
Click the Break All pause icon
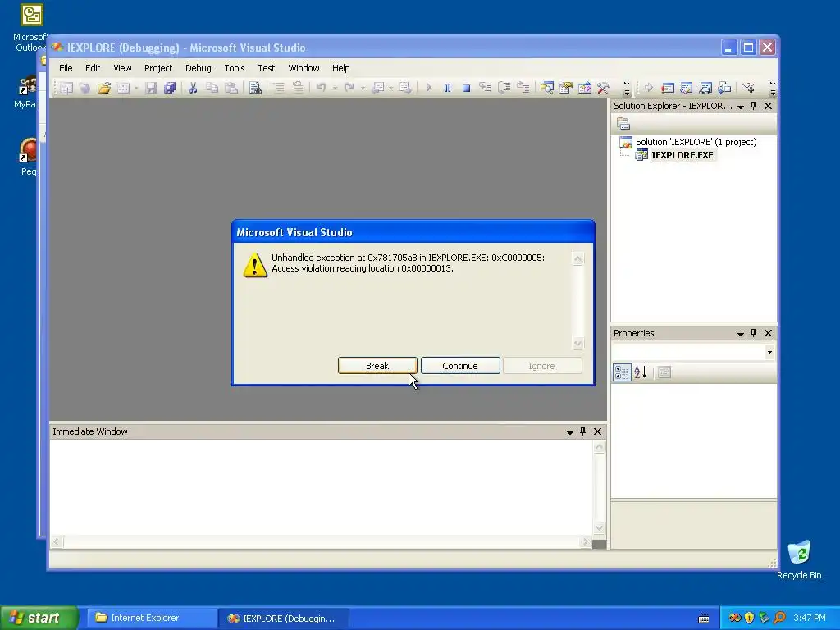click(447, 88)
